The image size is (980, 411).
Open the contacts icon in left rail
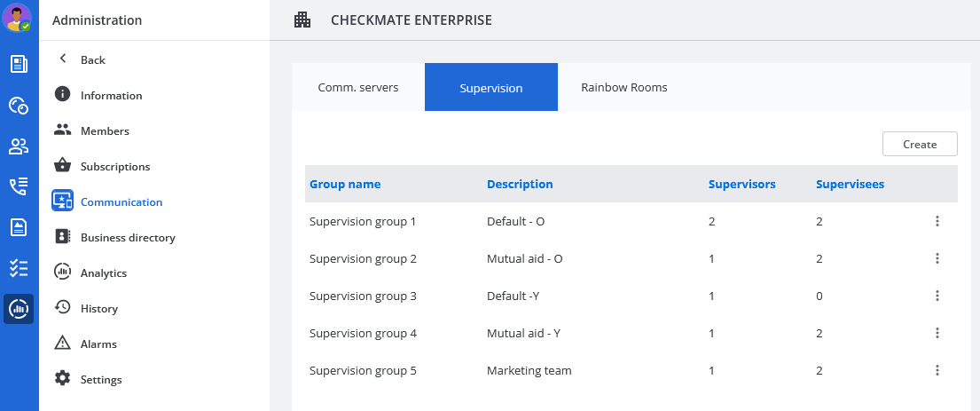[x=19, y=146]
